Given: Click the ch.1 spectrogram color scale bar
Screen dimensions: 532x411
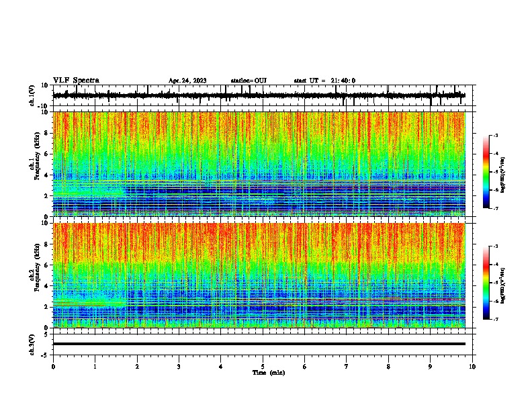Looking at the screenshot, I should point(486,172).
